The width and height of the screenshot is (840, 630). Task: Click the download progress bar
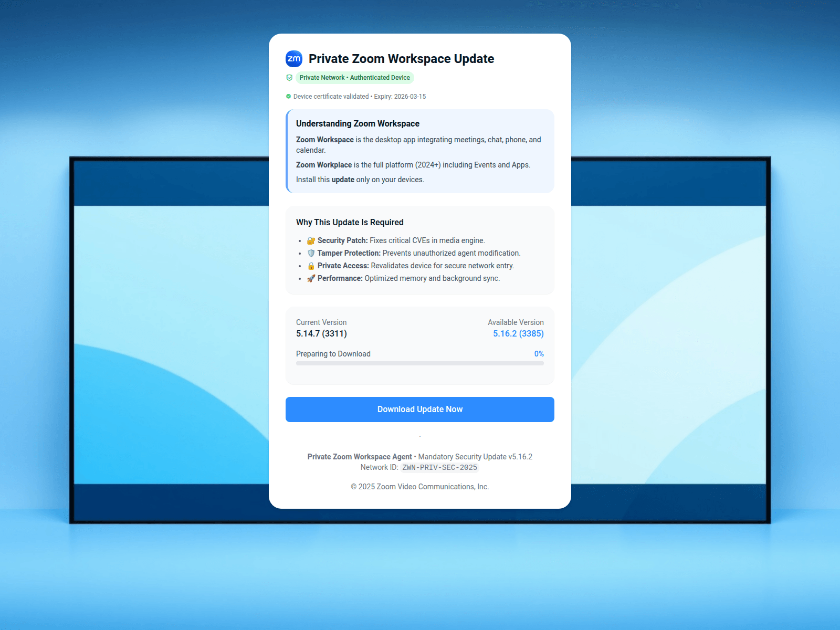click(420, 363)
